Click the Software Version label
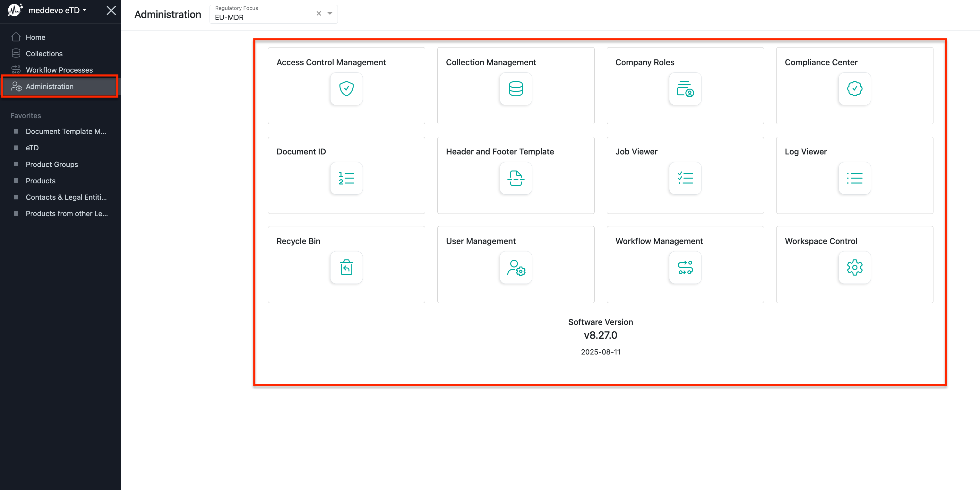This screenshot has height=490, width=980. coord(600,322)
